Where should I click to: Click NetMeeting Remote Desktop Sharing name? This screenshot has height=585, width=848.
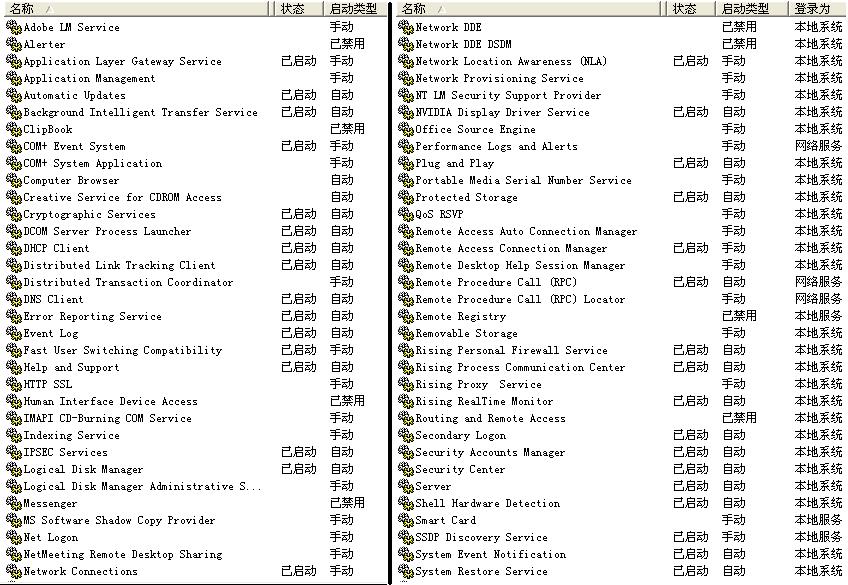coord(123,554)
